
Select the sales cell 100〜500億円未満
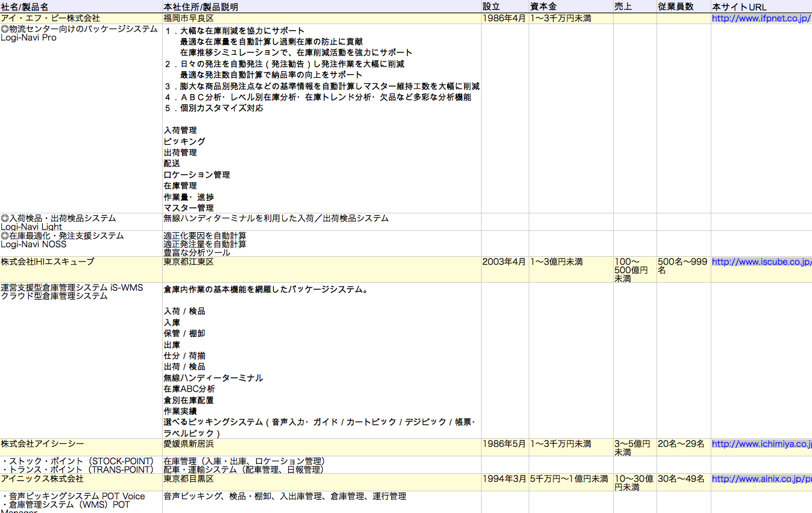coord(635,269)
